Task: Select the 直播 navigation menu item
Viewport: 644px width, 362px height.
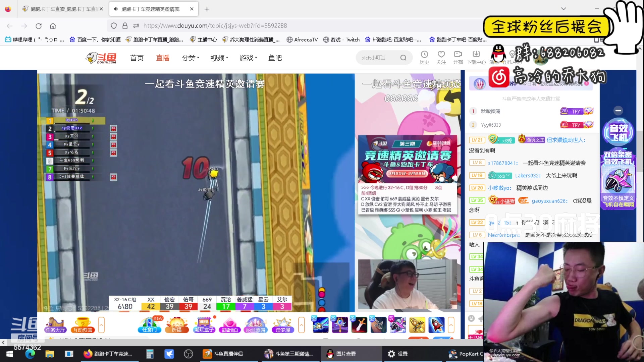Action: tap(162, 58)
